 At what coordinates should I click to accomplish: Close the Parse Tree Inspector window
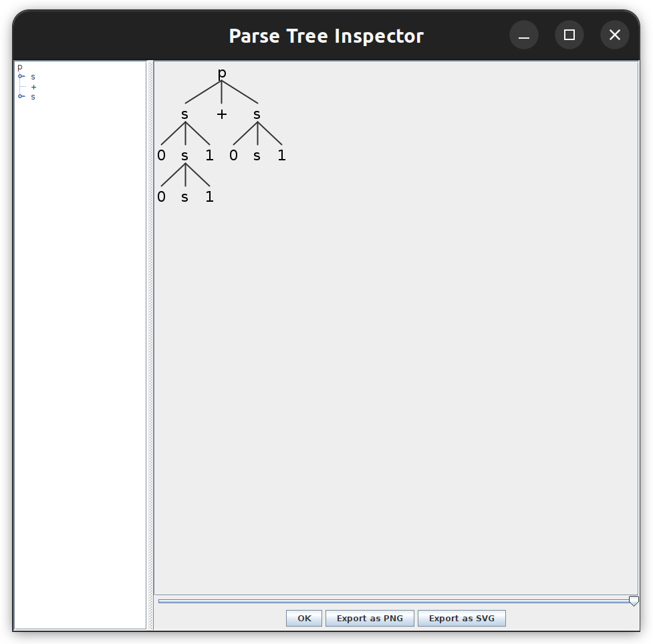[615, 35]
